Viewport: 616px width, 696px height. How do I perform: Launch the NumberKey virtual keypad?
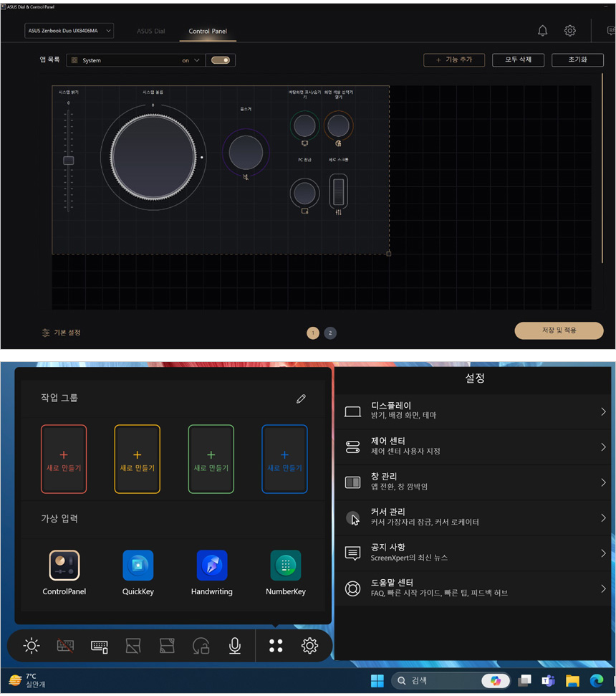(286, 566)
